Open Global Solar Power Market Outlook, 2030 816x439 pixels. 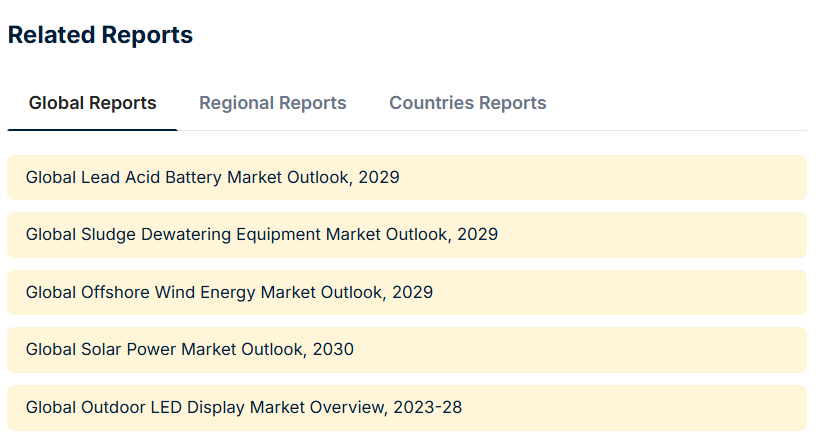[x=189, y=350]
